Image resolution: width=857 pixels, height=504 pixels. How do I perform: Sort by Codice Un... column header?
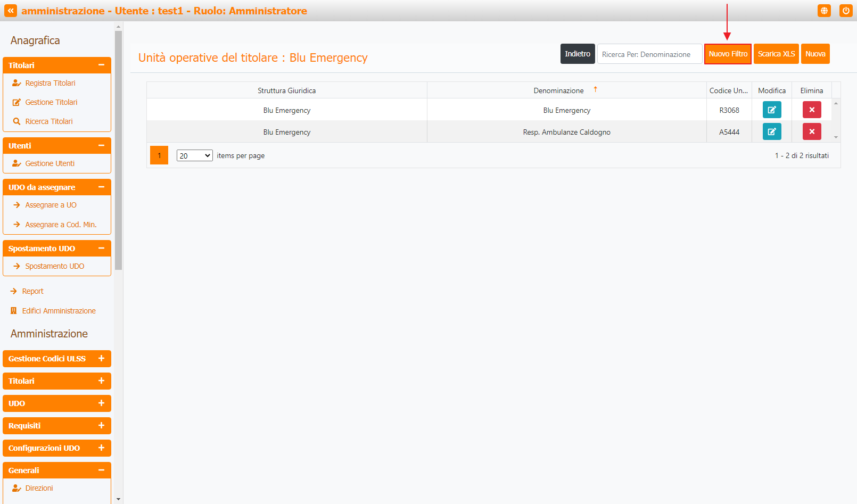tap(729, 90)
